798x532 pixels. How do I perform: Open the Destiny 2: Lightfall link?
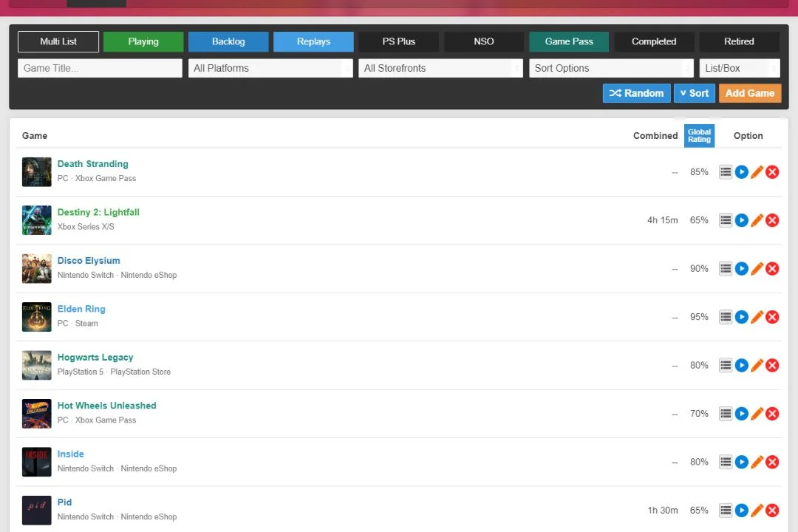coord(98,212)
